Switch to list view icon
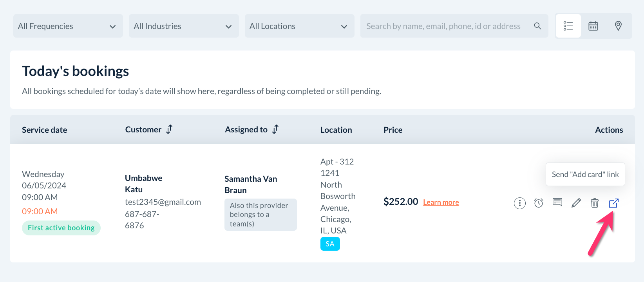 [x=568, y=26]
